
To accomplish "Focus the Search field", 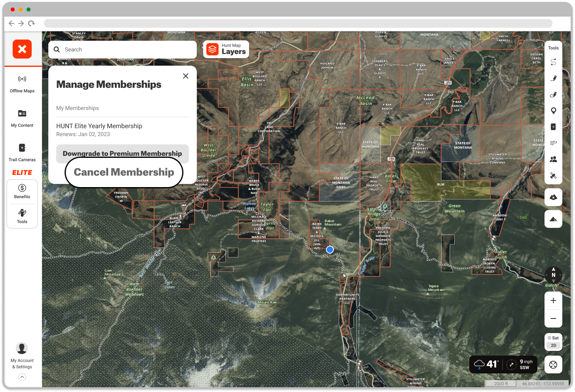I will [122, 49].
